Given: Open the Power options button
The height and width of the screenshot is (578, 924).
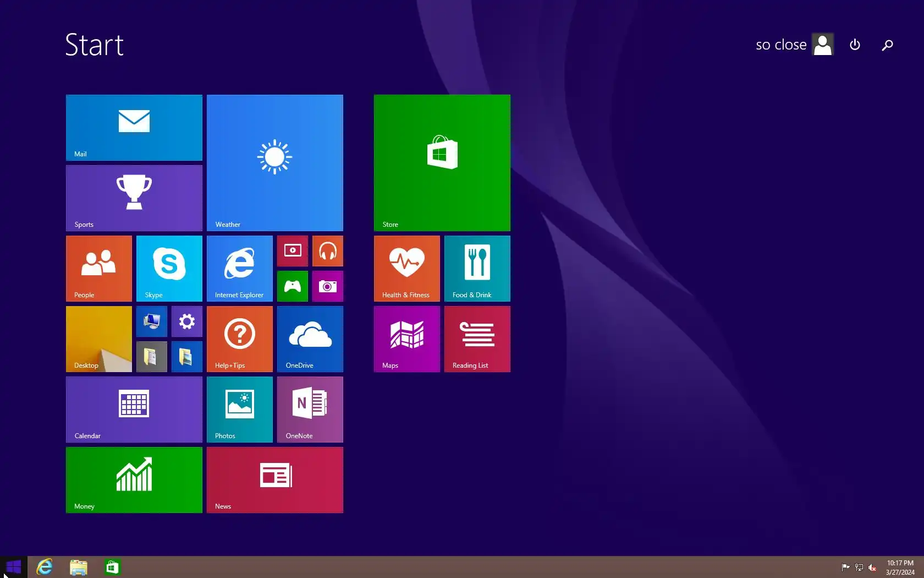Looking at the screenshot, I should tap(855, 45).
